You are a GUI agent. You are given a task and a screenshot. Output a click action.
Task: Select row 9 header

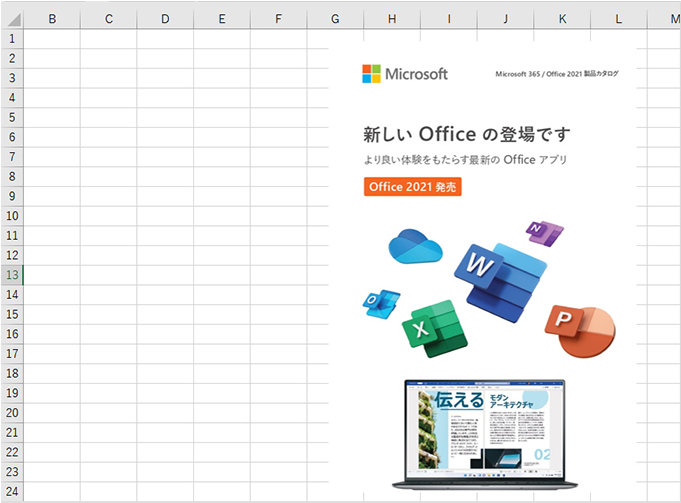coord(12,196)
